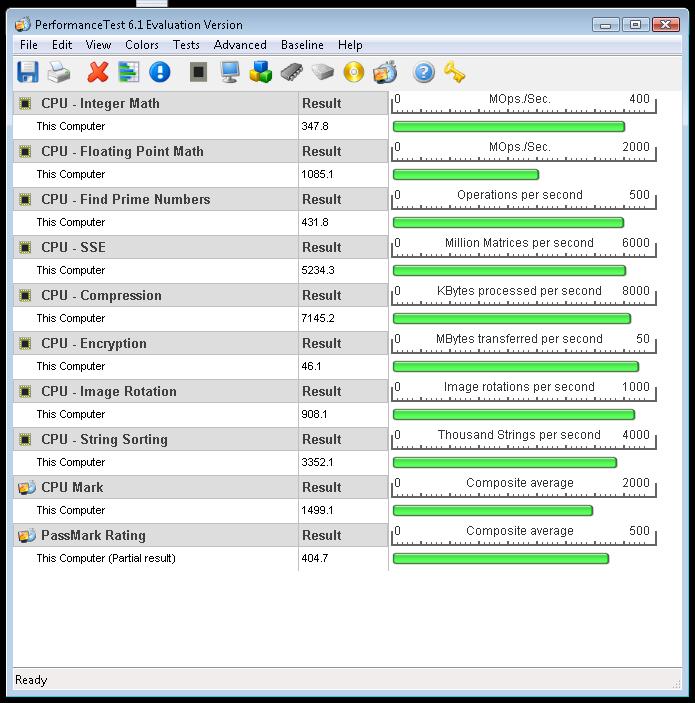The height and width of the screenshot is (703, 695).
Task: Click the gold key registration icon
Action: pyautogui.click(x=454, y=72)
